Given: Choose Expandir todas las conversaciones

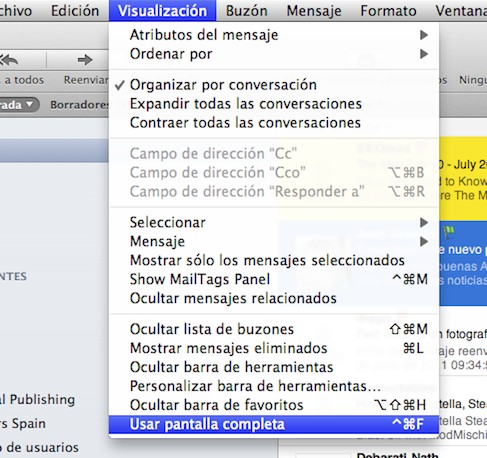Looking at the screenshot, I should [x=274, y=104].
